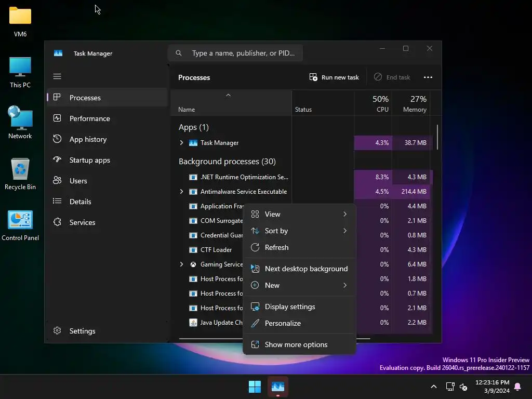
Task: Open the notifications bell
Action: 517,387
